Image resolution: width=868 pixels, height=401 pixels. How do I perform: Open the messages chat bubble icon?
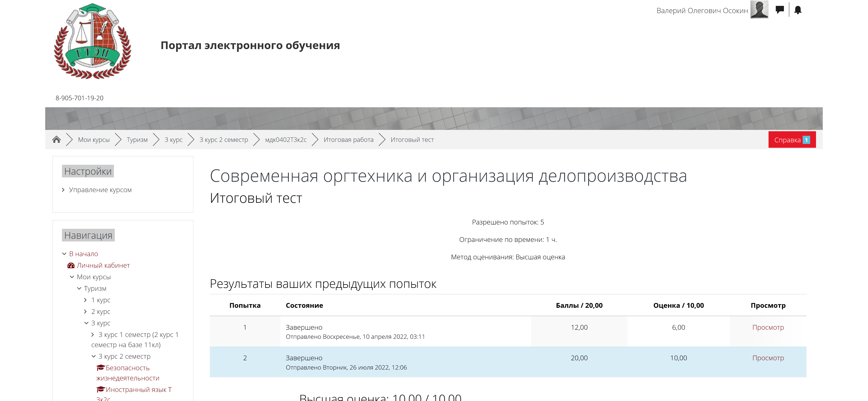(x=780, y=10)
